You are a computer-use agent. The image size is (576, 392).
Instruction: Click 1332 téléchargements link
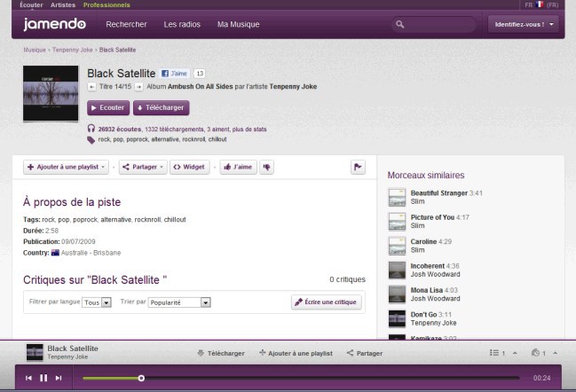(x=174, y=129)
